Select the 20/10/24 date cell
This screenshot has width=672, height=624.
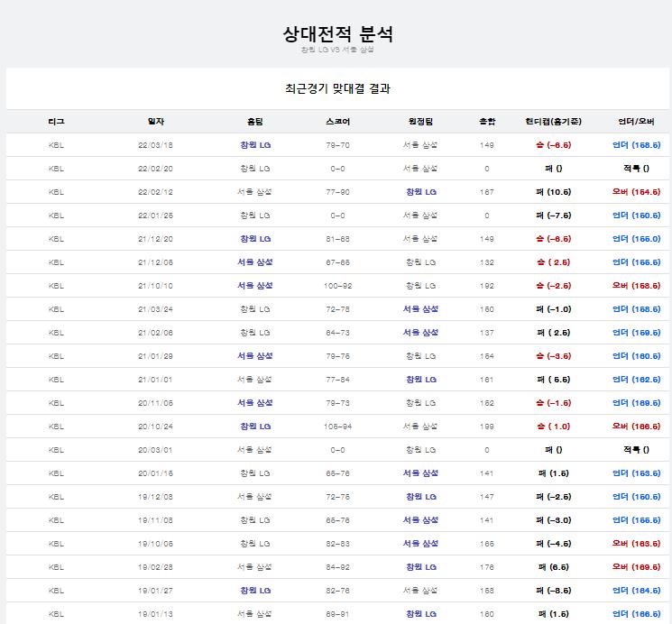click(155, 427)
